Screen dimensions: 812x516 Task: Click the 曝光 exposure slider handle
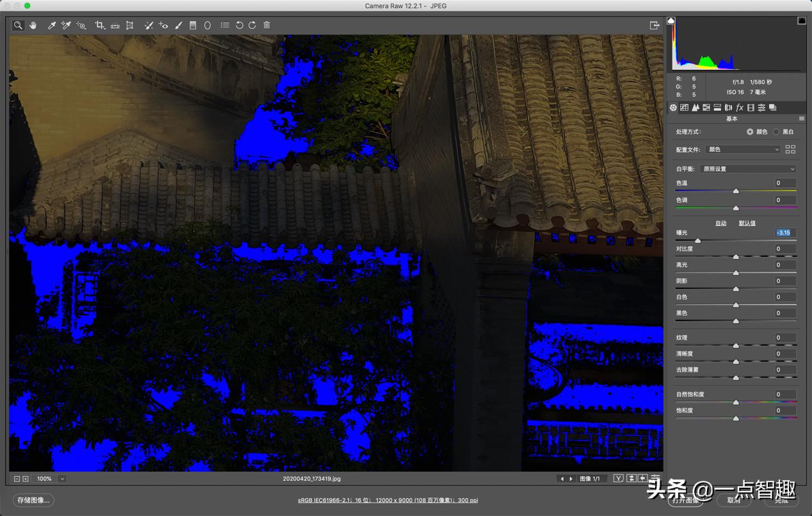point(697,240)
